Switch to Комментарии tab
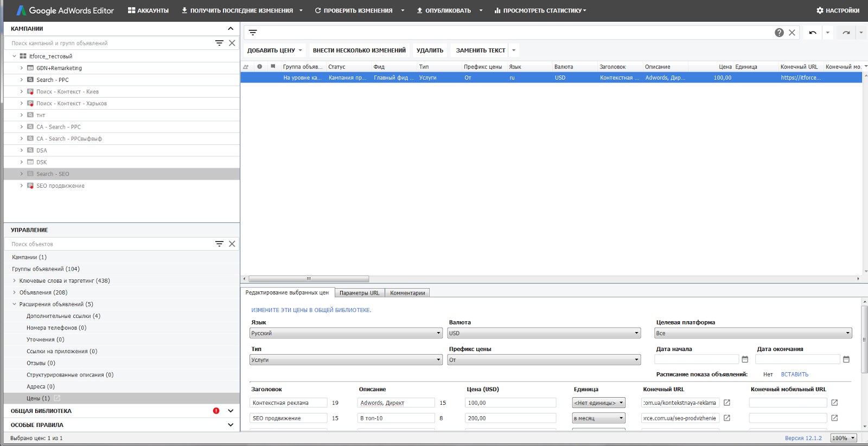The image size is (868, 446). tap(407, 293)
